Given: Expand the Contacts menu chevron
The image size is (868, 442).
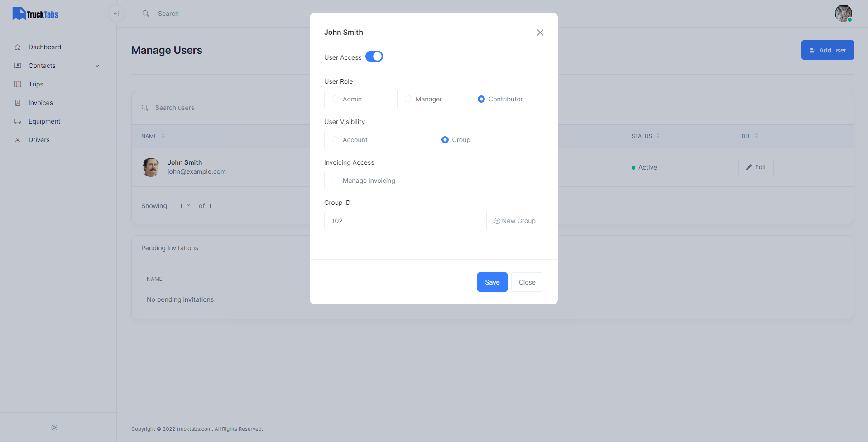Looking at the screenshot, I should (x=97, y=66).
